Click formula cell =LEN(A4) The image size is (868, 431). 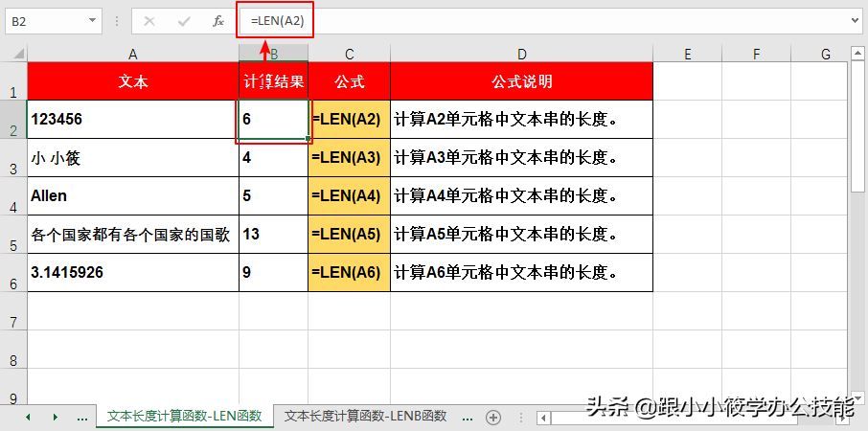point(350,196)
